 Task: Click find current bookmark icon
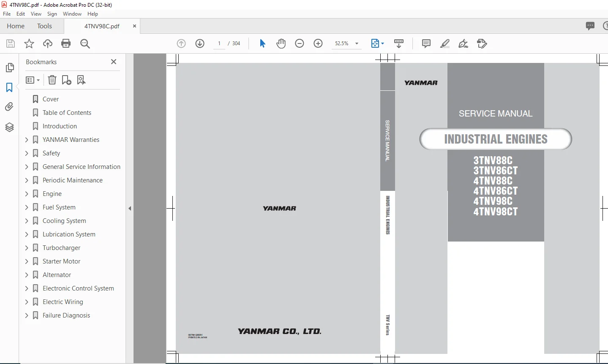tap(82, 80)
